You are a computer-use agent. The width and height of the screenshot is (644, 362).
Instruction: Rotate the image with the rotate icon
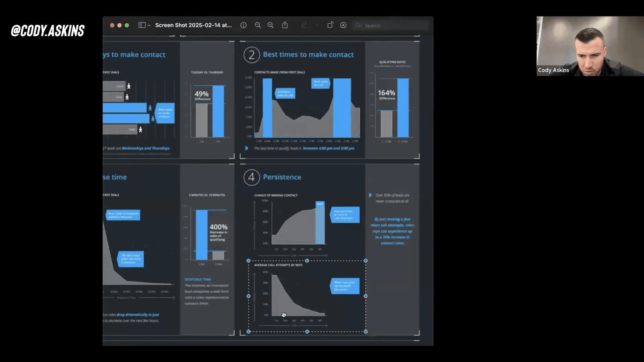pyautogui.click(x=330, y=25)
